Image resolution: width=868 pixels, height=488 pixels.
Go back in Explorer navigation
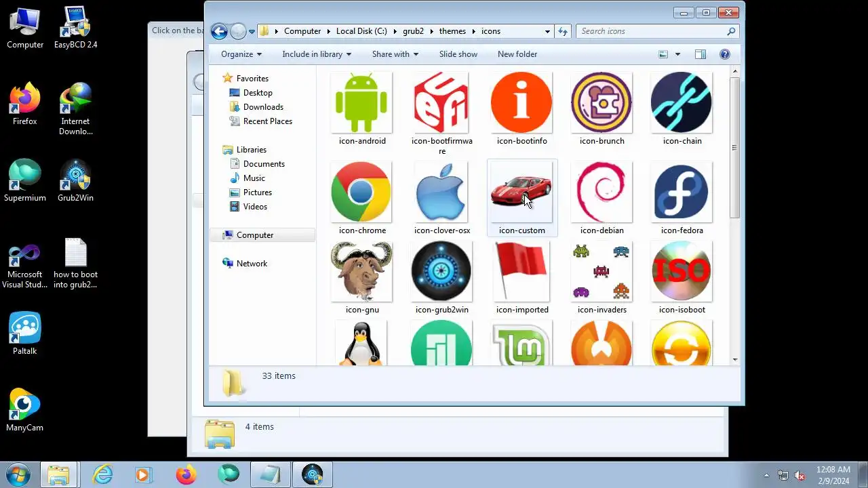(219, 31)
